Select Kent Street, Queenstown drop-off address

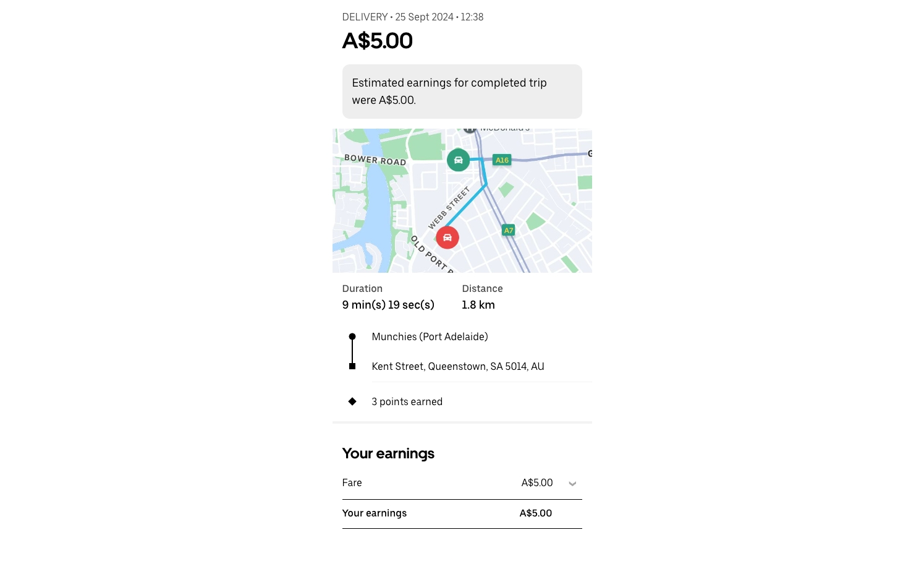click(458, 366)
